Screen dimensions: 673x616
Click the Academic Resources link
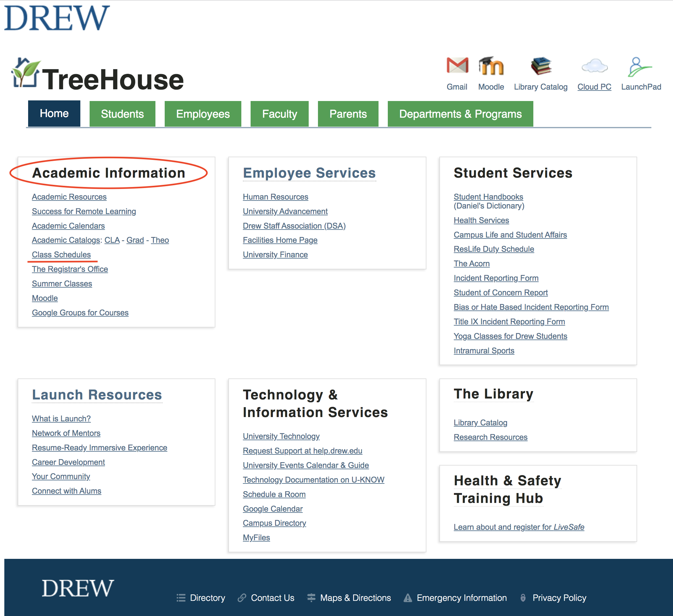69,197
